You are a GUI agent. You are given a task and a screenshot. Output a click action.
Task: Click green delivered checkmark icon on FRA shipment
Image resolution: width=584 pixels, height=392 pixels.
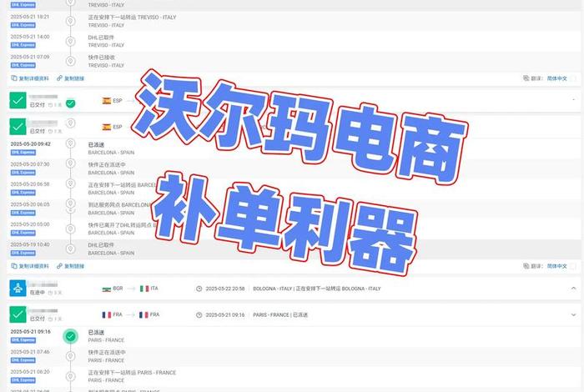click(18, 314)
